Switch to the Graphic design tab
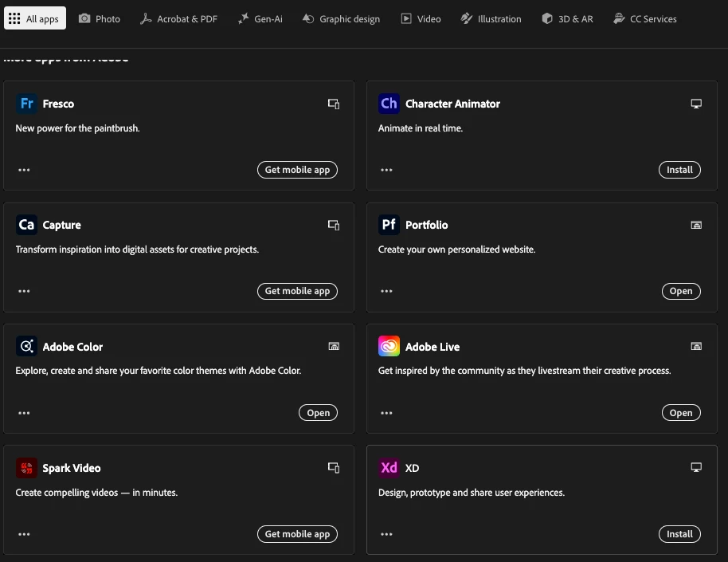 [341, 18]
